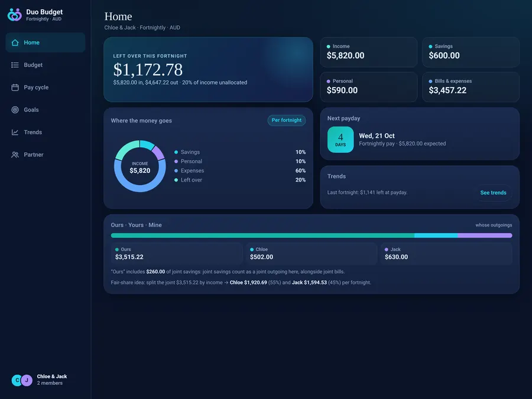Click the Chloe $1,920.69 fair-share figure

pyautogui.click(x=248, y=283)
